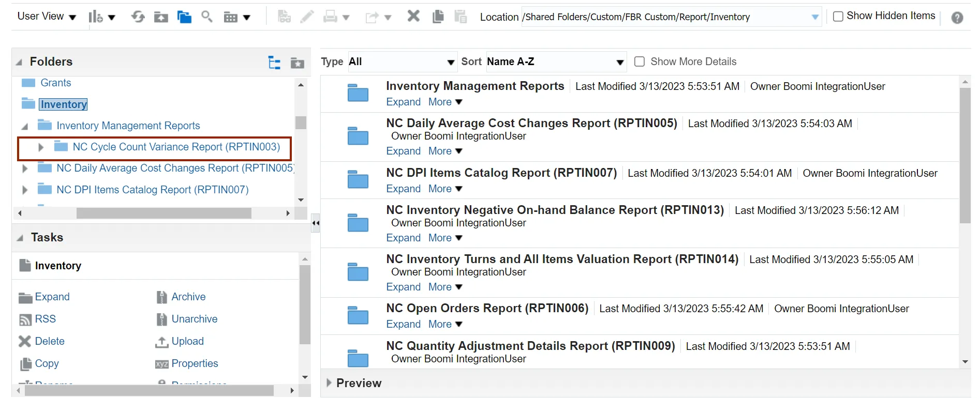Viewport: 980px width, 398px height.
Task: Click the folder tree horizontal scrollbar
Action: 164,213
